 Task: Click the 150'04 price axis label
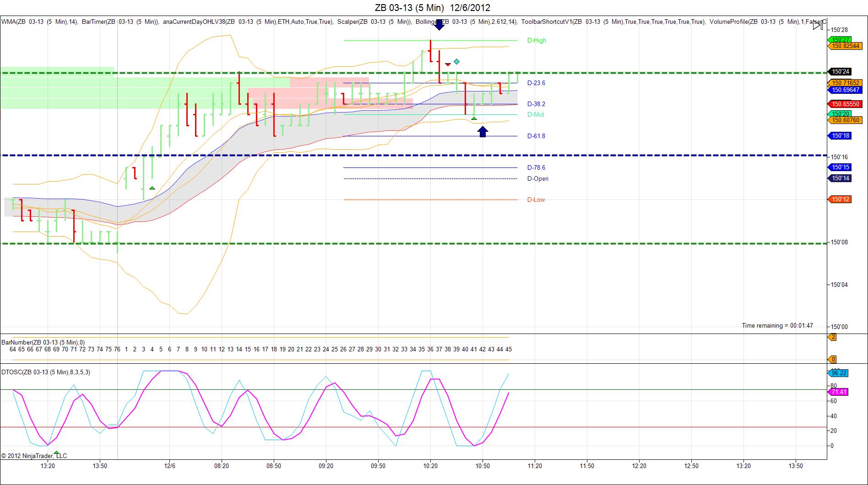(x=840, y=285)
